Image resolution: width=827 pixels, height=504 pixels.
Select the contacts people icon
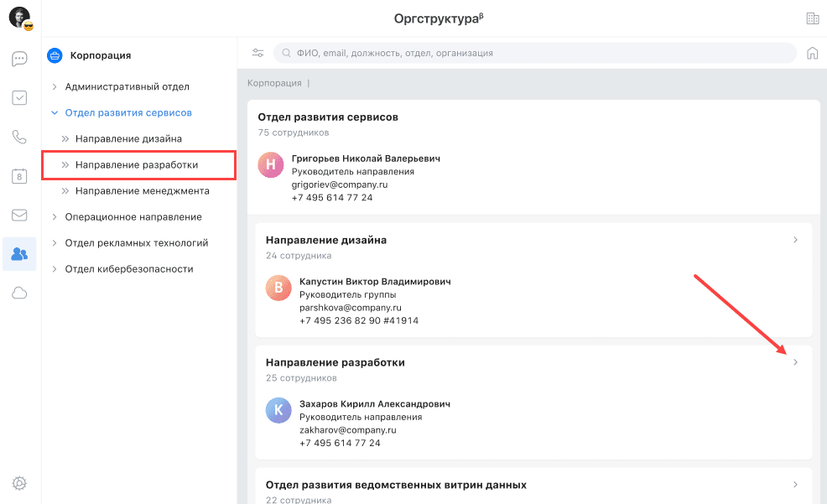(x=19, y=254)
